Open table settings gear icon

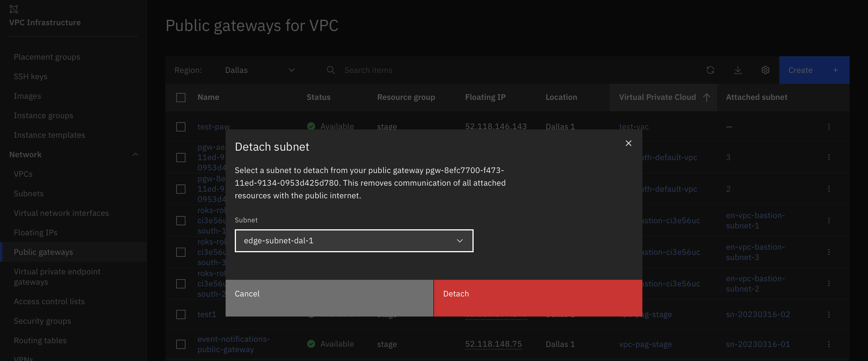point(765,70)
